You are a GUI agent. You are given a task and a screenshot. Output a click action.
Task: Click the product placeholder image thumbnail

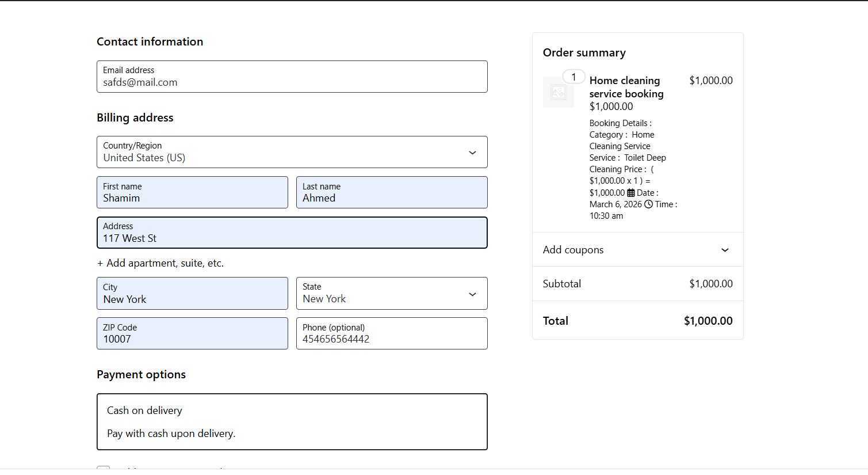pyautogui.click(x=558, y=92)
